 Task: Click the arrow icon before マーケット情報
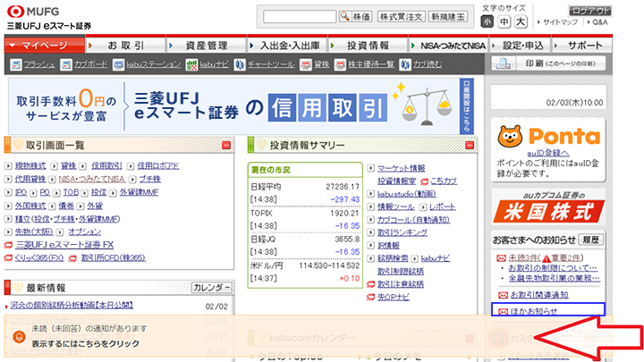pyautogui.click(x=371, y=168)
